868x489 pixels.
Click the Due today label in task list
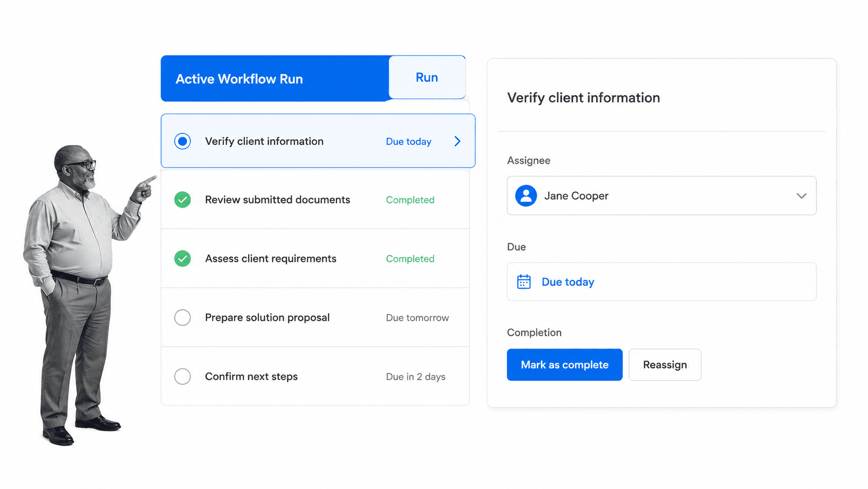(x=409, y=141)
